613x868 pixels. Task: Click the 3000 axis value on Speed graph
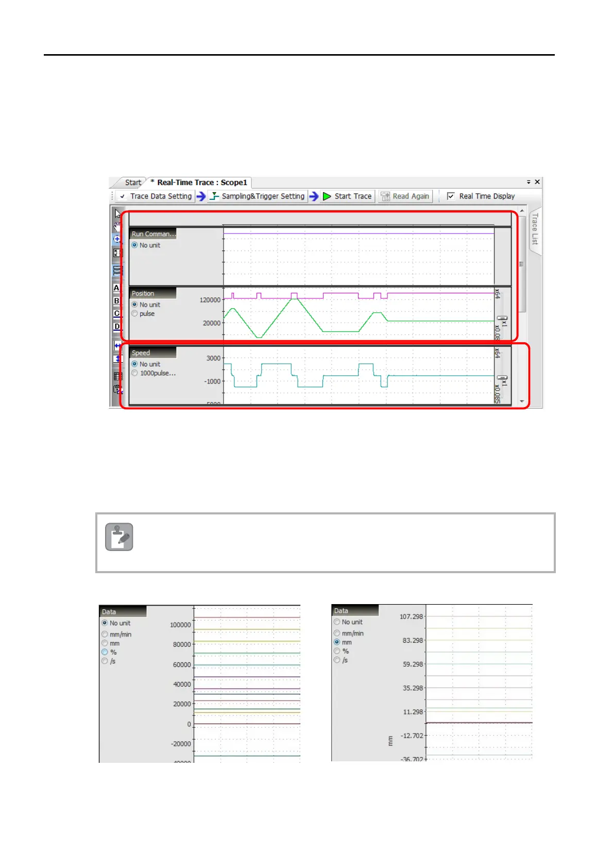[214, 358]
